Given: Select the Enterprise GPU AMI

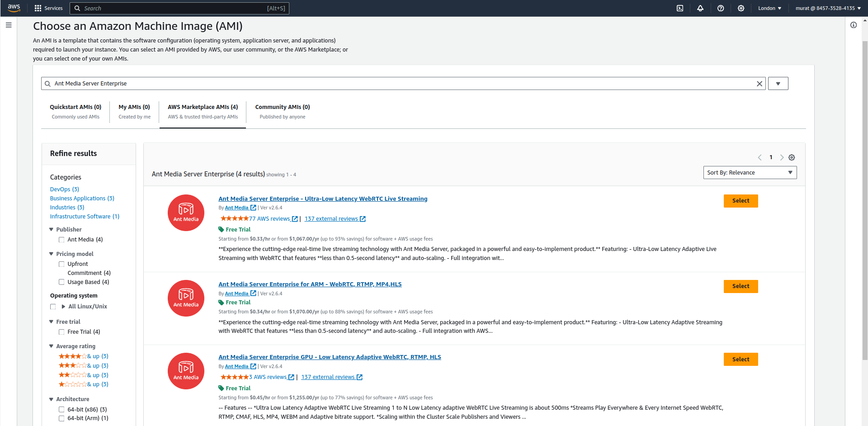Looking at the screenshot, I should 741,360.
